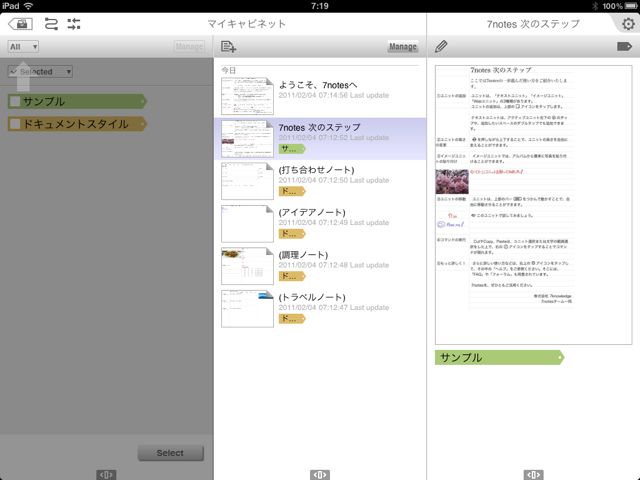Image resolution: width=640 pixels, height=480 pixels.
Task: Tap the マイキャビネット title
Action: (247, 24)
